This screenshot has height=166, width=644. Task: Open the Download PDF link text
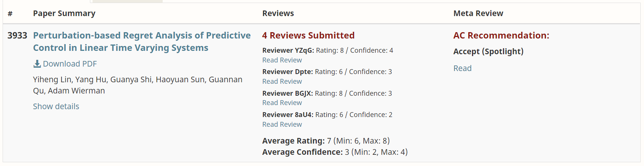(70, 64)
